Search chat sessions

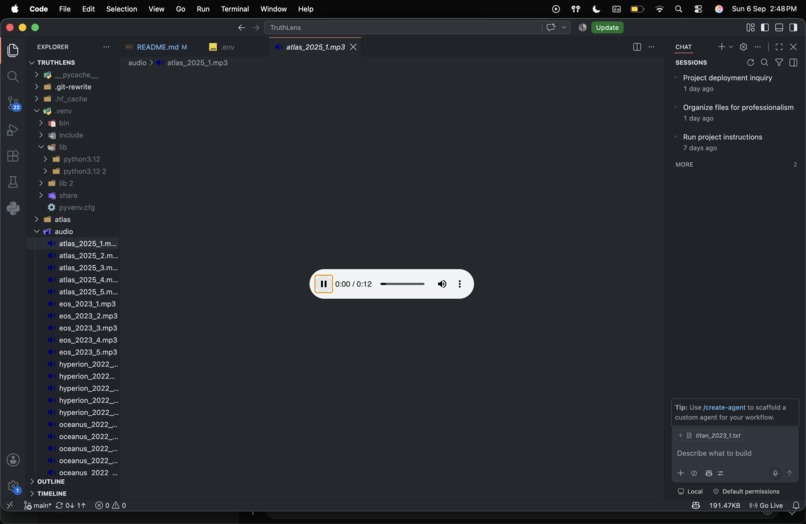[765, 62]
